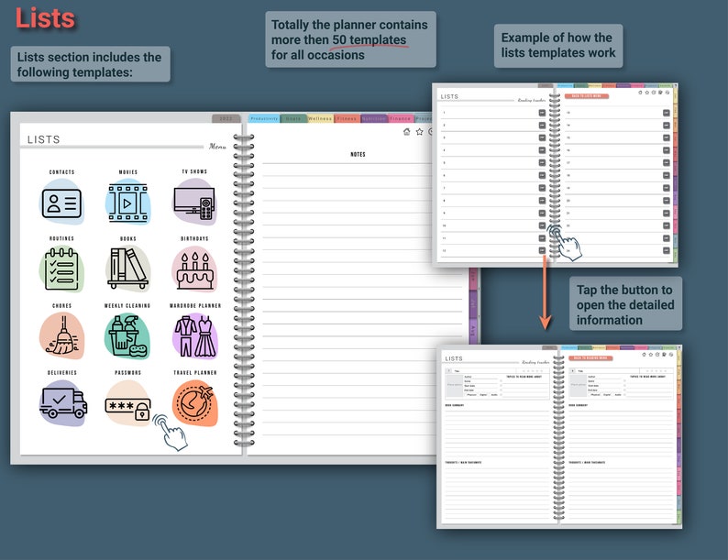Open the Birthdays cake icon

pos(194,269)
